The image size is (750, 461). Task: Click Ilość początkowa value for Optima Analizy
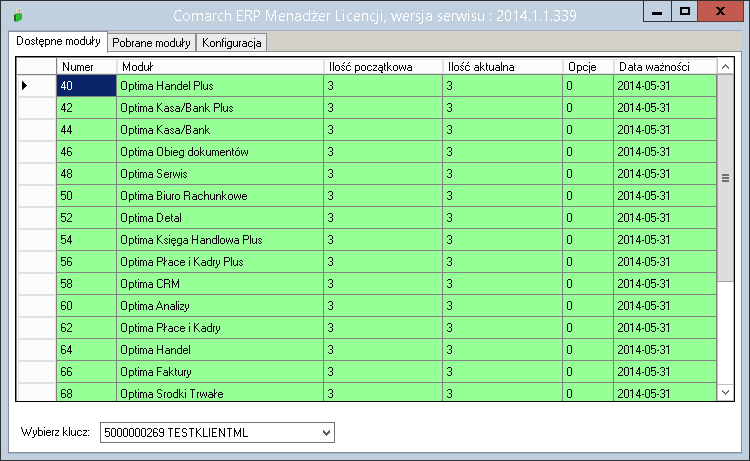point(383,306)
